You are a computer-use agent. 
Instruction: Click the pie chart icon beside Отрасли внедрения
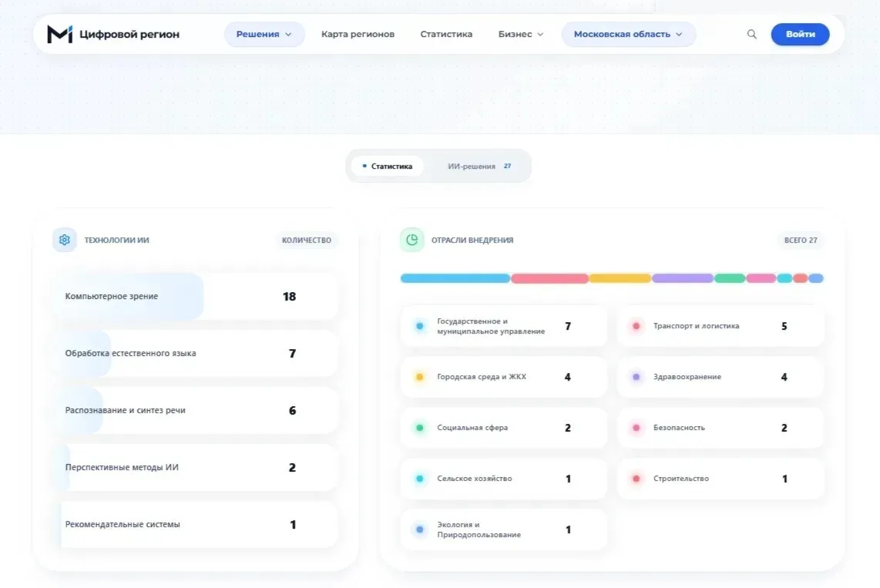[412, 240]
